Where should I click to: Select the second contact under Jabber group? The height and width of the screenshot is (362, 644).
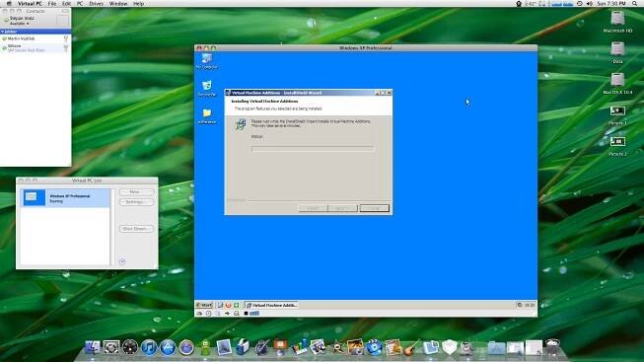click(x=36, y=48)
